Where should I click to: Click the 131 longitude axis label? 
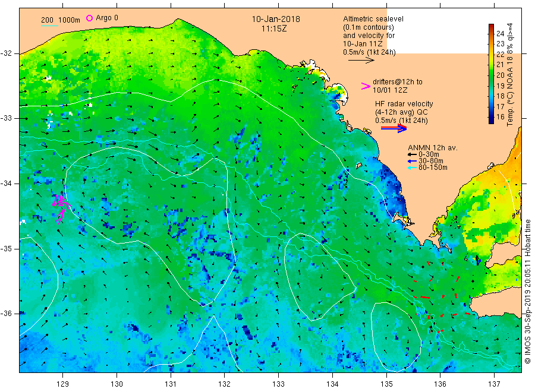(171, 384)
